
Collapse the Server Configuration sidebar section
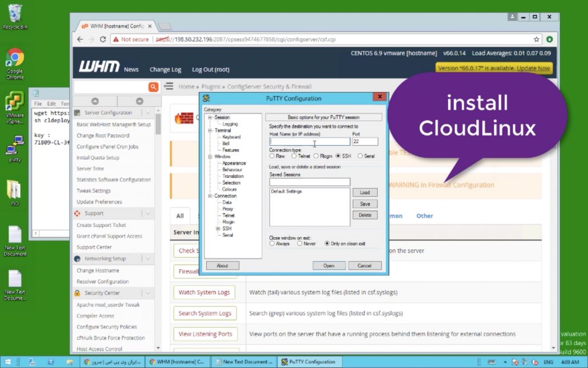(x=147, y=113)
